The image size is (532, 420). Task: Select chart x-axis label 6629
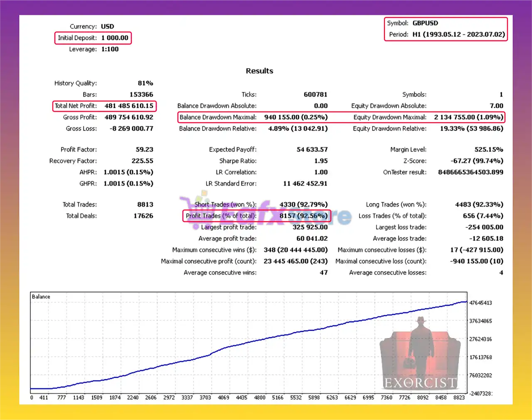[x=350, y=398]
